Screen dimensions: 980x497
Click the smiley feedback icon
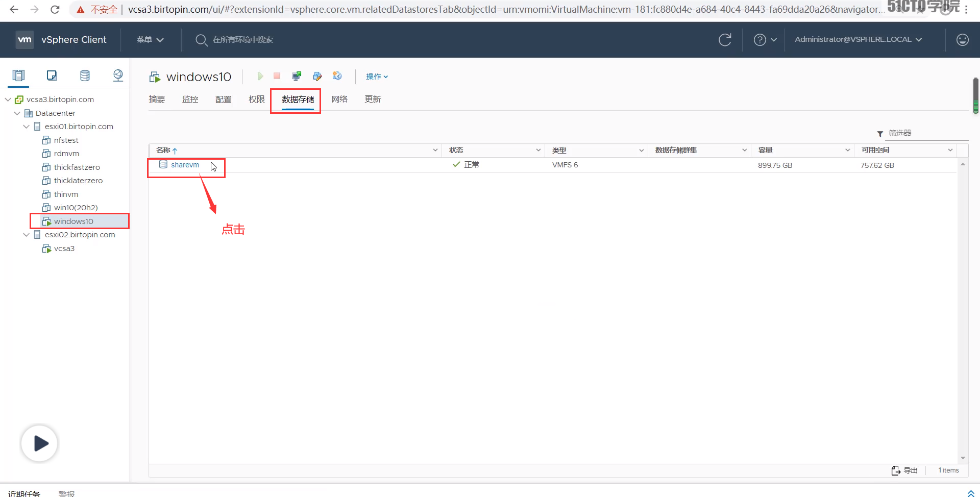point(963,40)
